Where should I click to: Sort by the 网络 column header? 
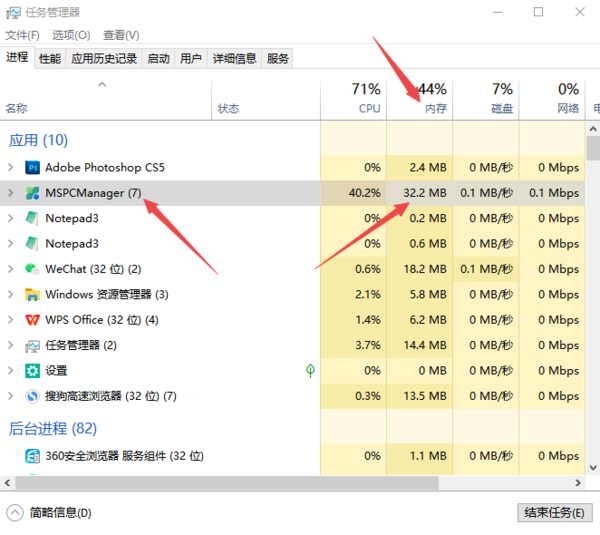[552, 100]
